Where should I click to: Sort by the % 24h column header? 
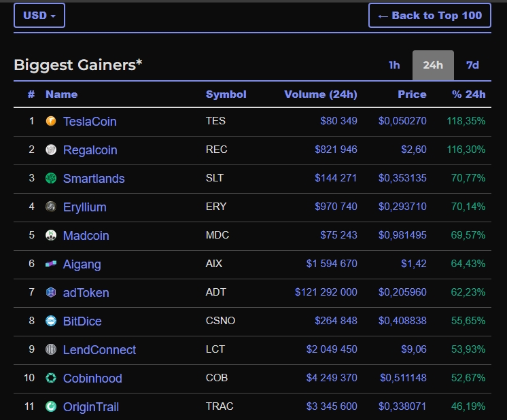[468, 94]
